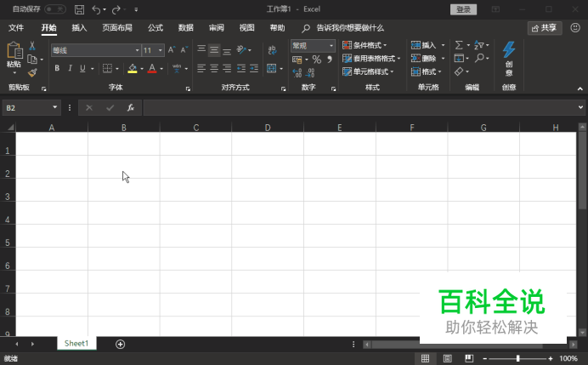Decrease indent of cell content
588x365 pixels.
(241, 68)
